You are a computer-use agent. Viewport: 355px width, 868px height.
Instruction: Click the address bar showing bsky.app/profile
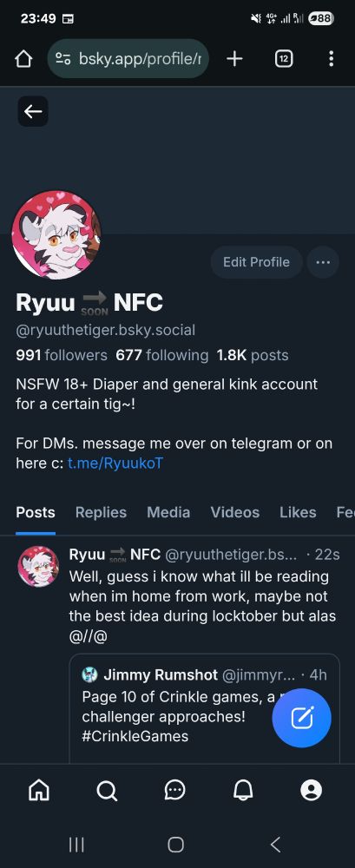[x=128, y=59]
